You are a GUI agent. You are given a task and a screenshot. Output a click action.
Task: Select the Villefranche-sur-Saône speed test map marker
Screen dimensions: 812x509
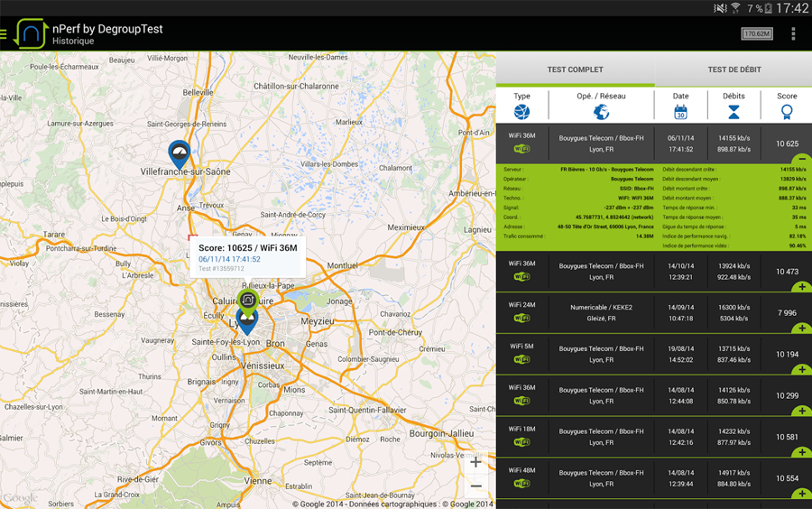click(180, 153)
